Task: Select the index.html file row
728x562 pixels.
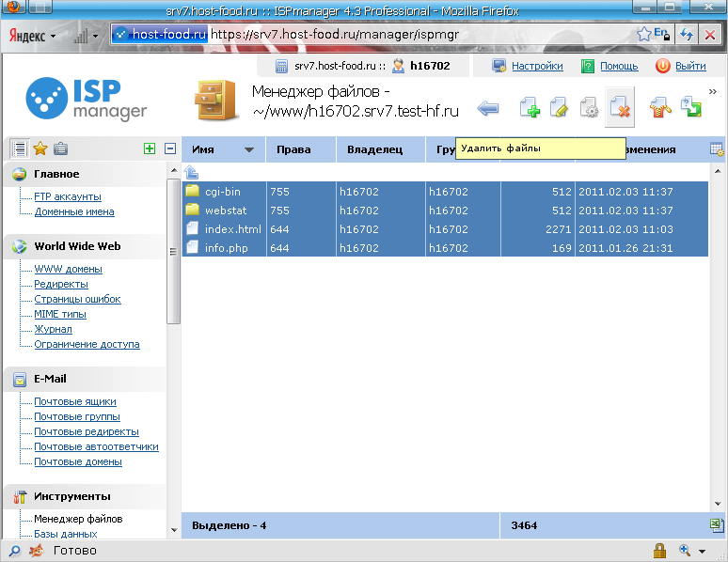Action: click(x=235, y=229)
